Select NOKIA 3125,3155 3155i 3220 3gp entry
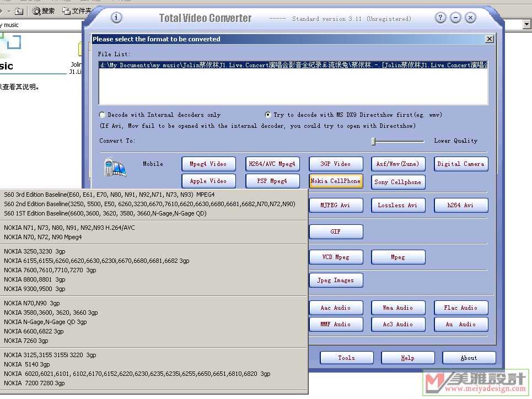Viewport: 532px width, 399px height. (154, 355)
